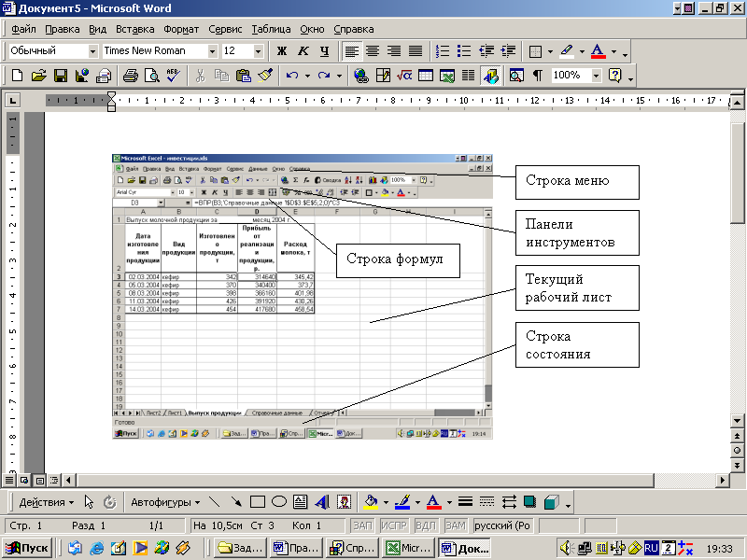Toggle nonprinting paragraph marks (¶)
The height and width of the screenshot is (560, 747).
[x=538, y=76]
